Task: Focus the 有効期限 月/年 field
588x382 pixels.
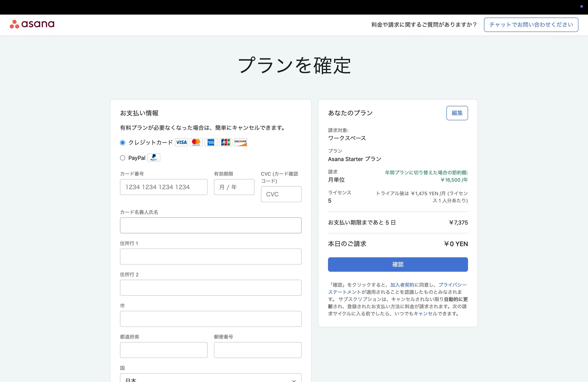Action: pos(234,187)
